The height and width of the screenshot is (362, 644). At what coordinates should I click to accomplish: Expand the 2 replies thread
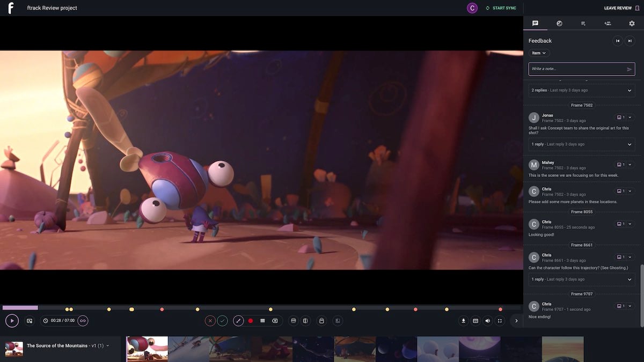(x=582, y=90)
